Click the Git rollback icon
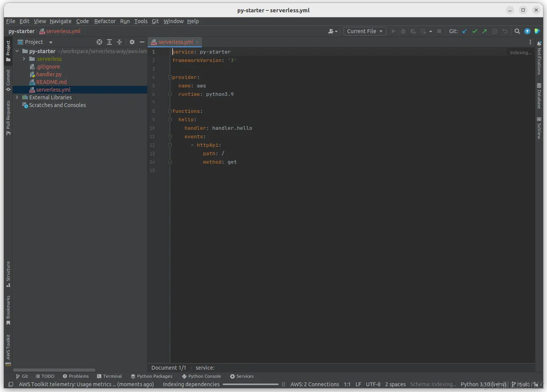The height and width of the screenshot is (392, 547). 505,31
